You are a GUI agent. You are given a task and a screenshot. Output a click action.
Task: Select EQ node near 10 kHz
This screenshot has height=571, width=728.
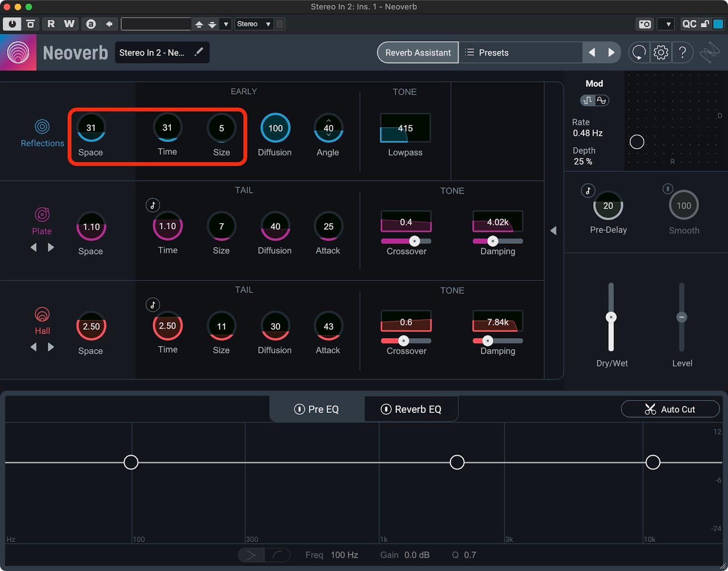click(x=653, y=462)
